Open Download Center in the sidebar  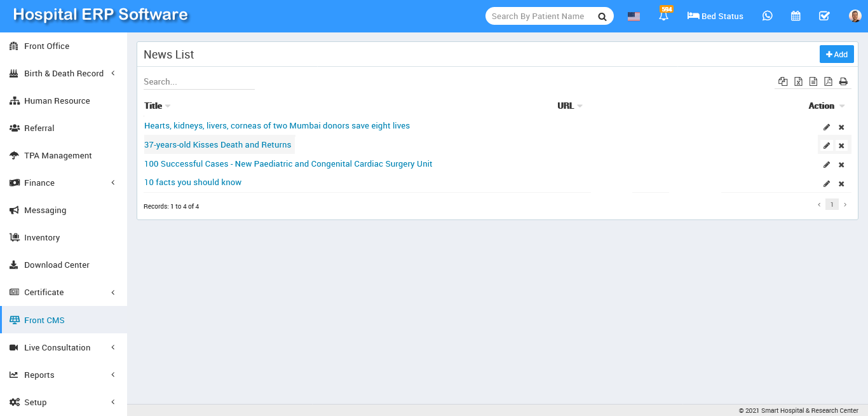click(64, 265)
